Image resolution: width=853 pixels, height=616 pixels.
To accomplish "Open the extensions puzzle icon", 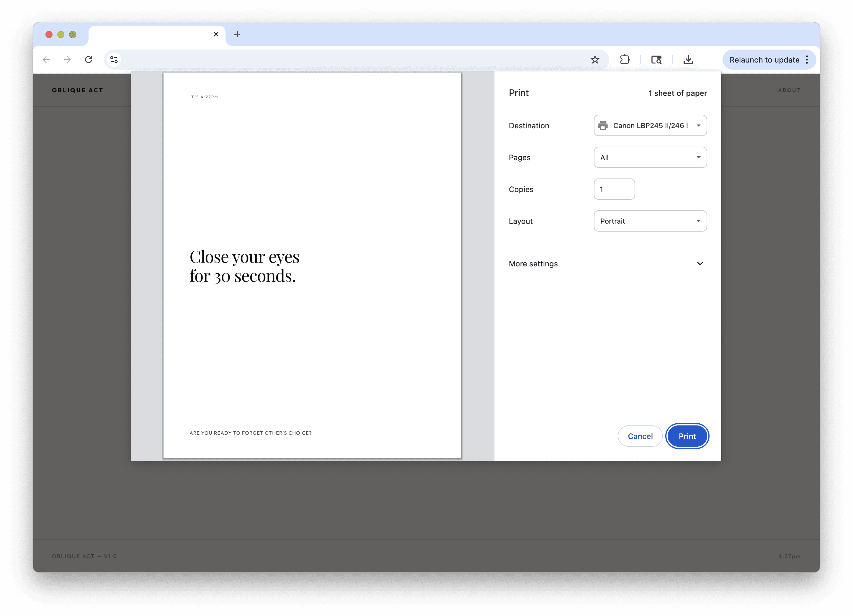I will tap(625, 60).
